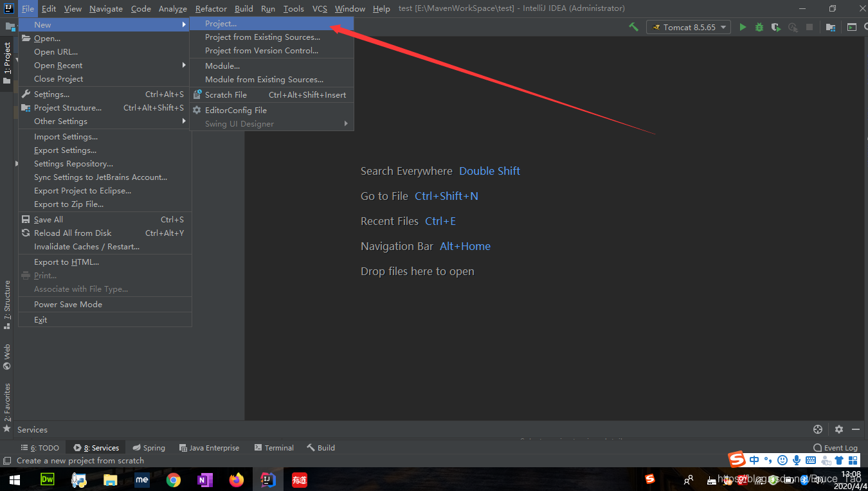This screenshot has height=491, width=868.
Task: Open the Terminal tool window
Action: pyautogui.click(x=274, y=448)
